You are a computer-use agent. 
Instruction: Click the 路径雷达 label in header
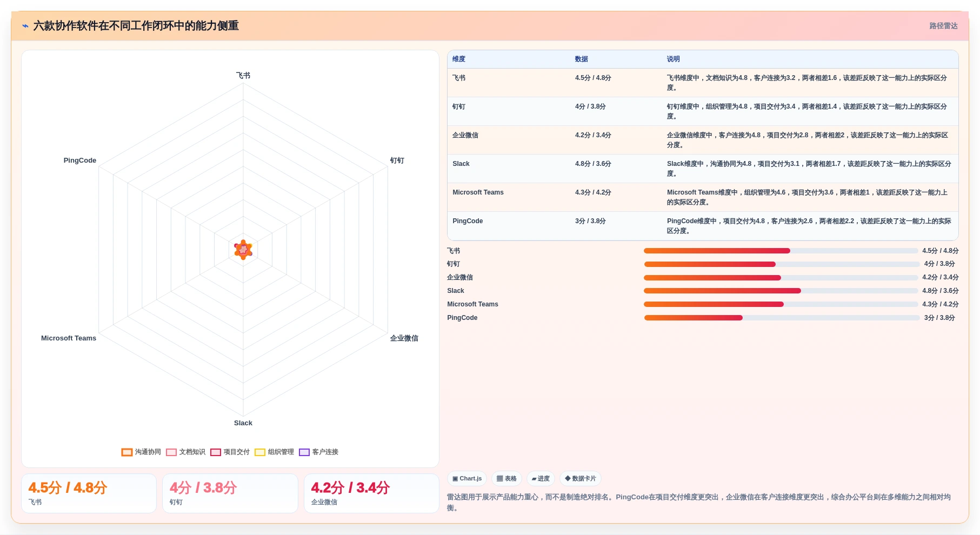(x=943, y=26)
